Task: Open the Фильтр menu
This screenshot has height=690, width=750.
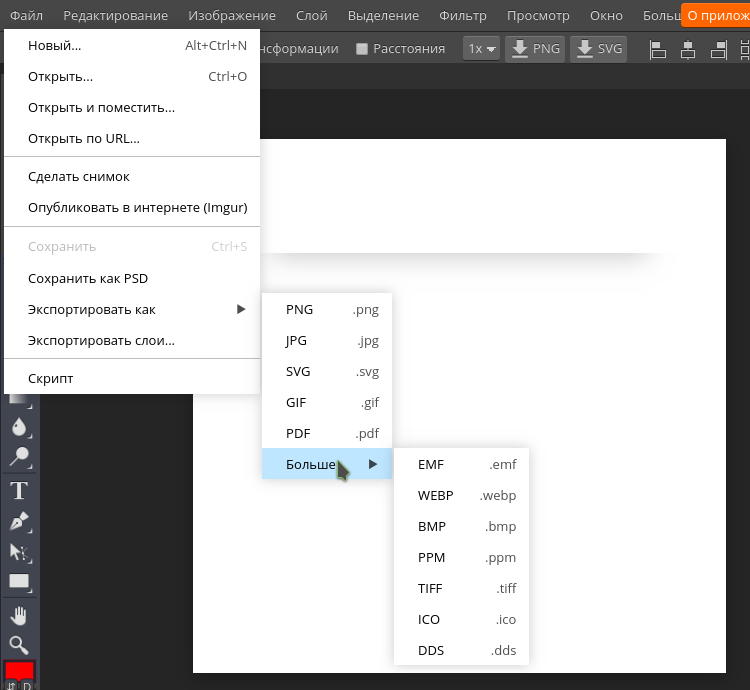Action: (463, 16)
